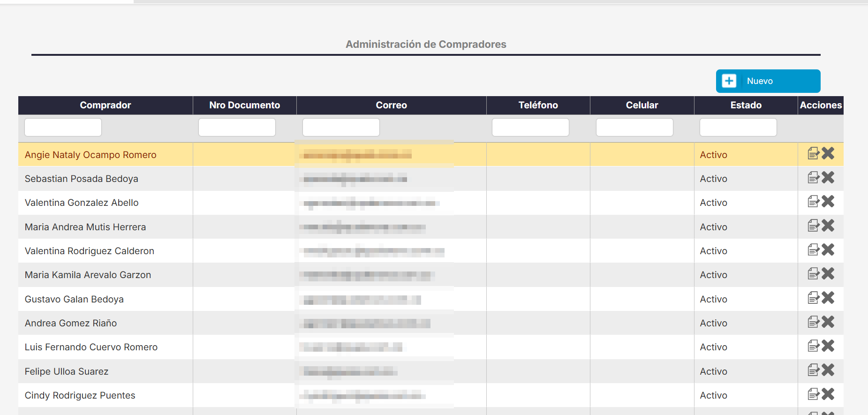The width and height of the screenshot is (868, 415).
Task: Delete buyer Luis Fernando Cuervo Romero
Action: pyautogui.click(x=828, y=346)
